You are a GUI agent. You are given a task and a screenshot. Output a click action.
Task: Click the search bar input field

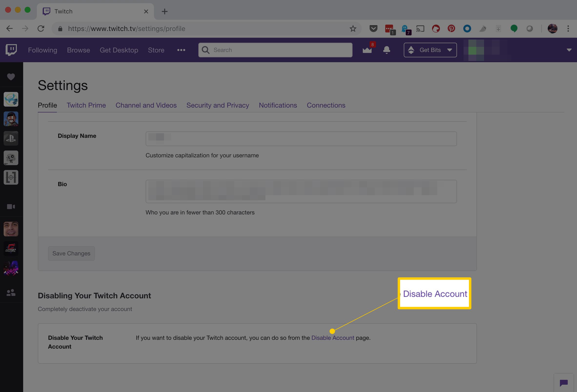275,50
